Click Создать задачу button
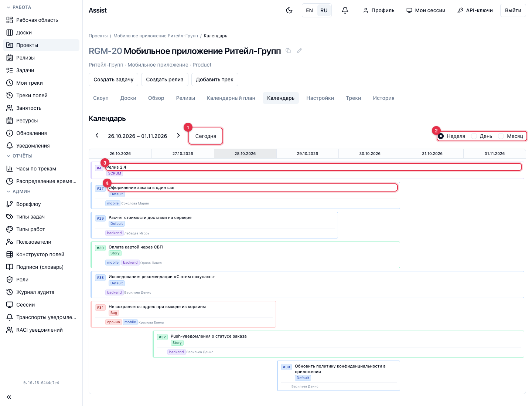The height and width of the screenshot is (406, 532). 113,79
